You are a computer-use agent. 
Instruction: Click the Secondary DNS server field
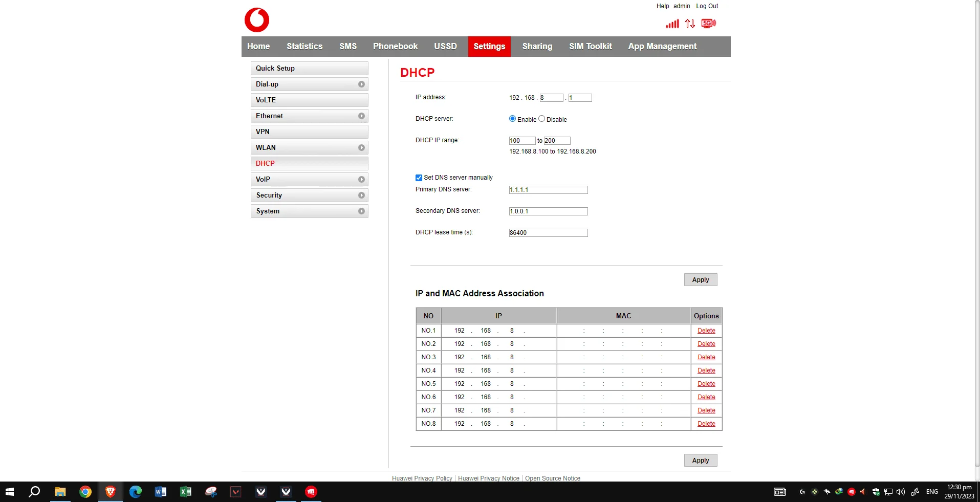(548, 211)
